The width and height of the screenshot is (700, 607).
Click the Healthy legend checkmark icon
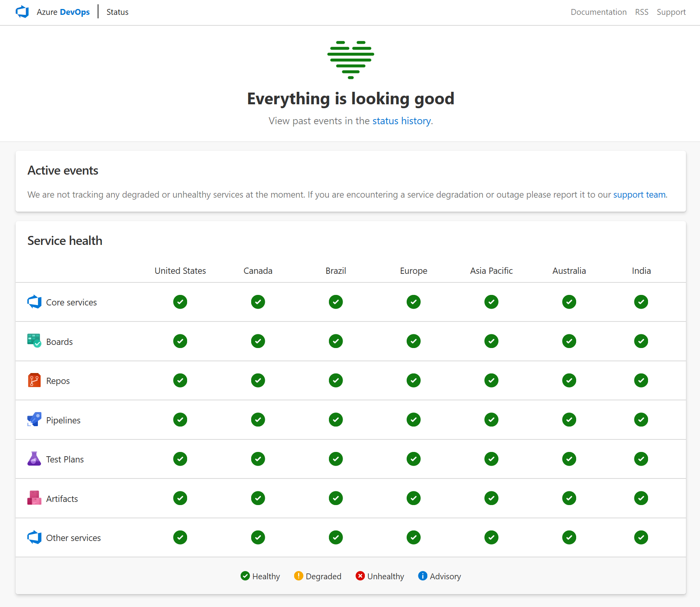pos(245,576)
